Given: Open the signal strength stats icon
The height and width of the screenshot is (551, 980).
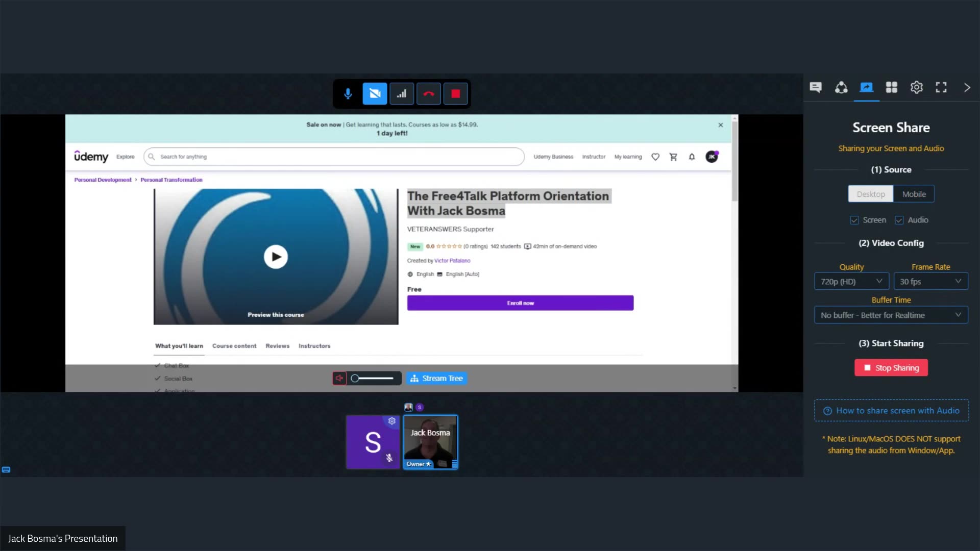Looking at the screenshot, I should tap(402, 94).
